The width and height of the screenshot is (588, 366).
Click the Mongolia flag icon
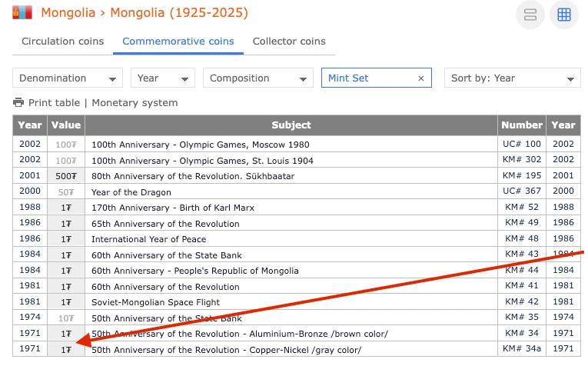23,13
